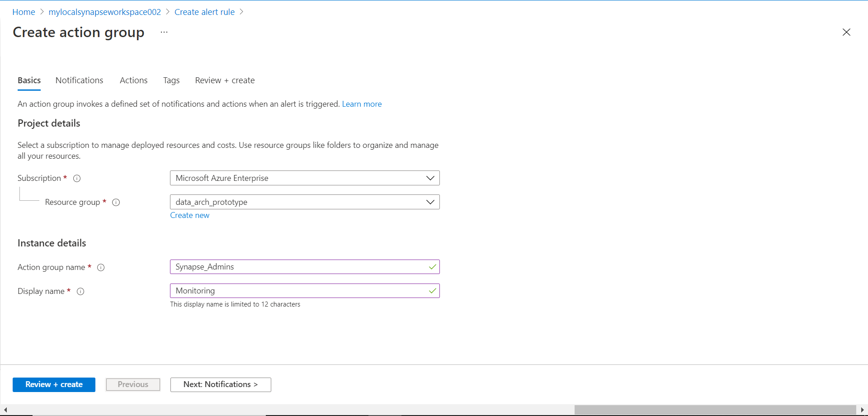Click the Subscription info icon
868x416 pixels.
(77, 178)
